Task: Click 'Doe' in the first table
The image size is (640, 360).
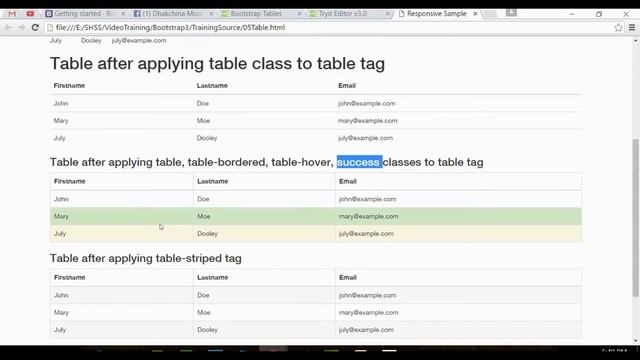Action: point(203,104)
